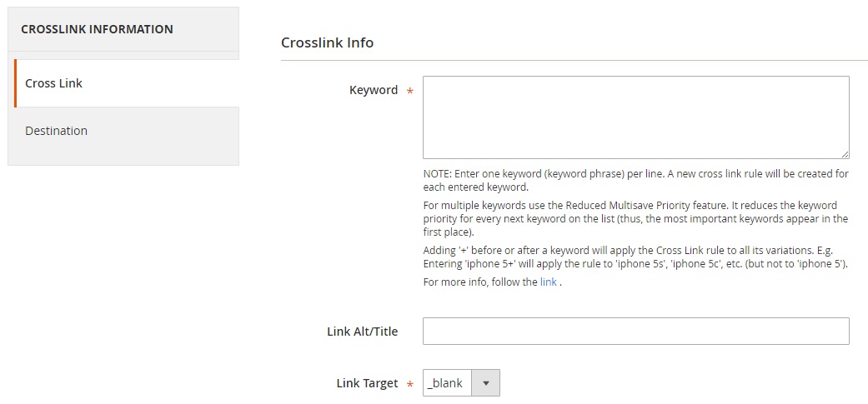The width and height of the screenshot is (868, 404).
Task: Click the Reduced Multisave Priority help text
Action: click(x=635, y=219)
